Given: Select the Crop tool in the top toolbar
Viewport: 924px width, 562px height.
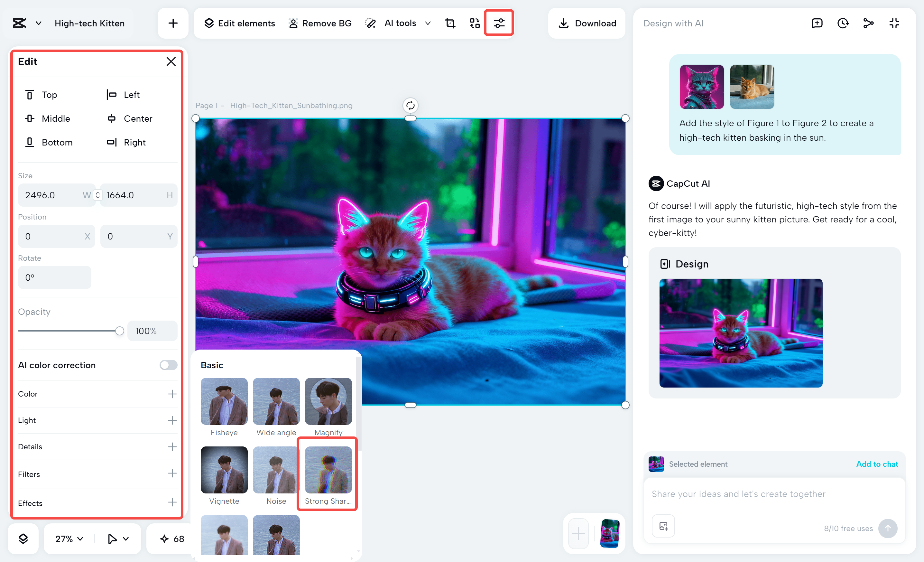Looking at the screenshot, I should tap(450, 23).
